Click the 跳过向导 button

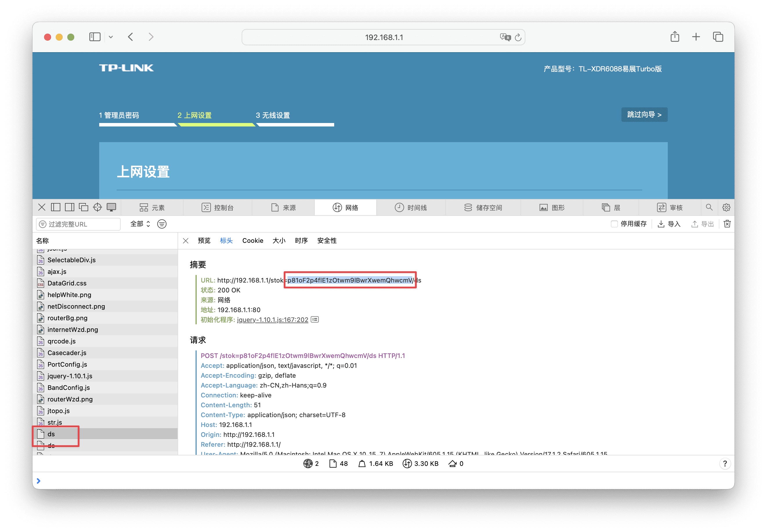click(x=644, y=115)
